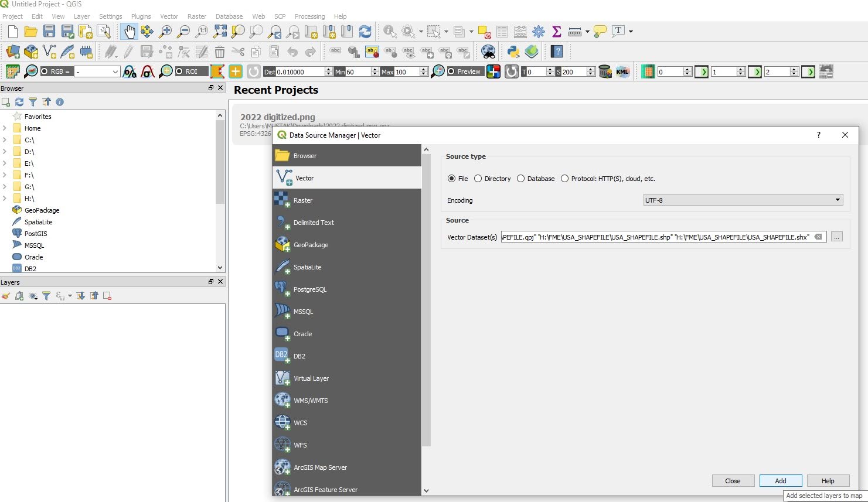Select Protocol HTTP(S) cloud radio button
The height and width of the screenshot is (502, 868).
tap(565, 179)
